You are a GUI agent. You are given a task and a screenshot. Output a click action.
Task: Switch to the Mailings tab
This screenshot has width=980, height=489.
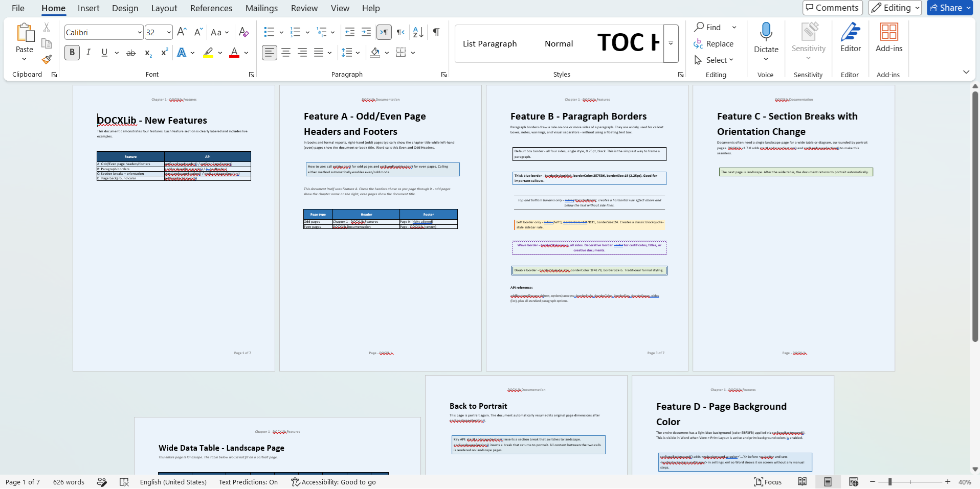point(261,8)
